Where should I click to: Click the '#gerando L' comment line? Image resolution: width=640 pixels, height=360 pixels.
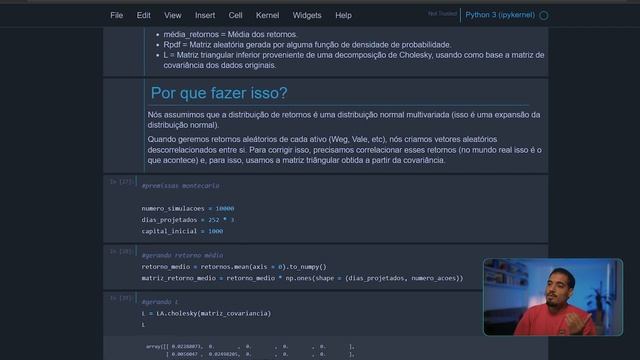pyautogui.click(x=160, y=302)
